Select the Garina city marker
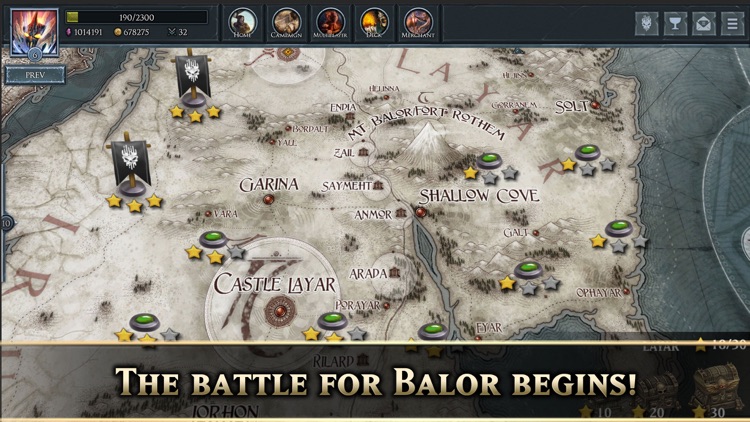Viewport: 750px width, 422px height. click(x=269, y=199)
